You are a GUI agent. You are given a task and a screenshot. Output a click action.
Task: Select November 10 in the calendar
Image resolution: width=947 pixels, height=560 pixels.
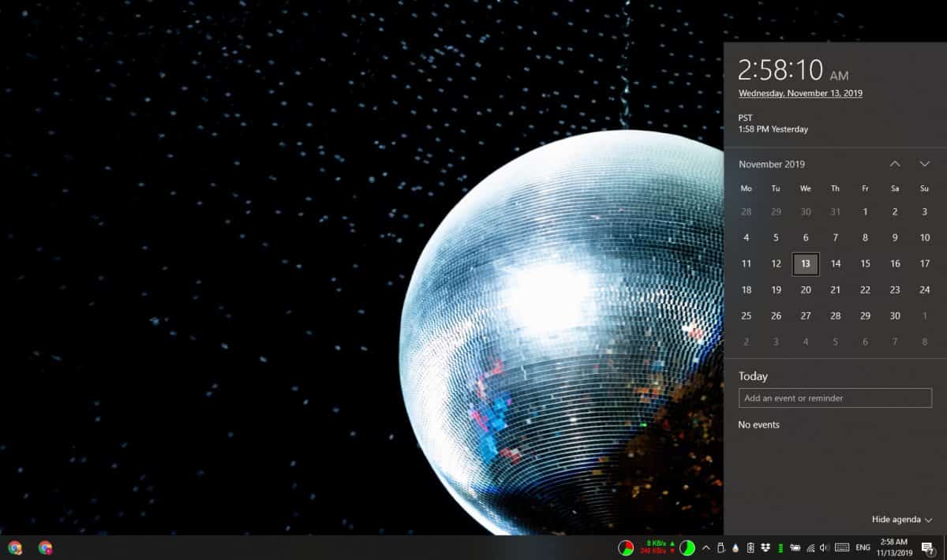point(925,237)
